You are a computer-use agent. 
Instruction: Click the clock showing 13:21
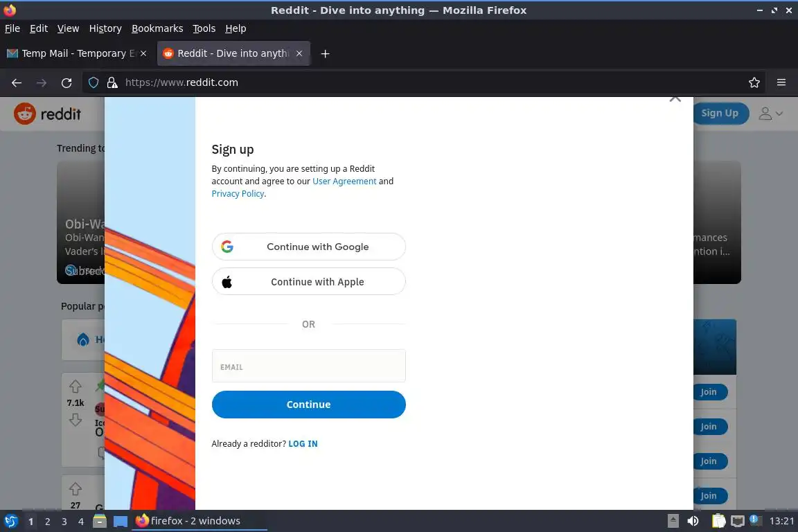tap(781, 521)
